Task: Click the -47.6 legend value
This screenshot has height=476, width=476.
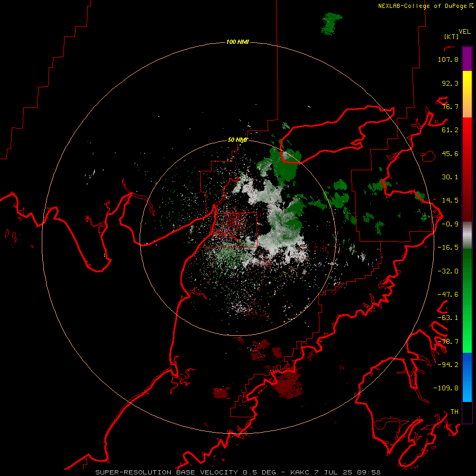Action: click(448, 295)
